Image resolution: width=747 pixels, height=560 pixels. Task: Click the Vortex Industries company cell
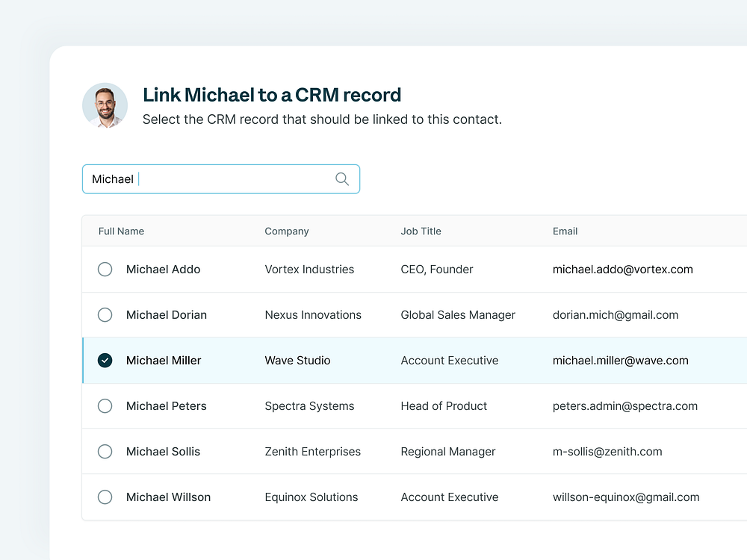tap(309, 270)
